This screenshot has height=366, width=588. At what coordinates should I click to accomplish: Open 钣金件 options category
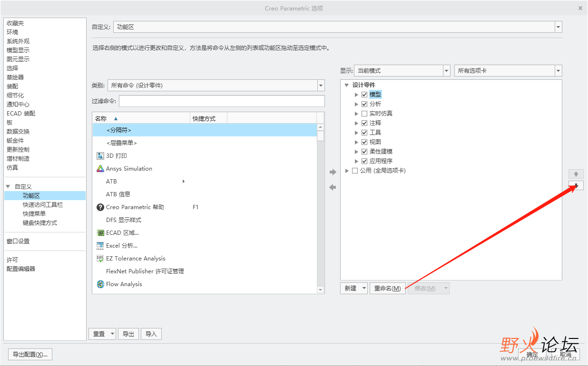15,141
